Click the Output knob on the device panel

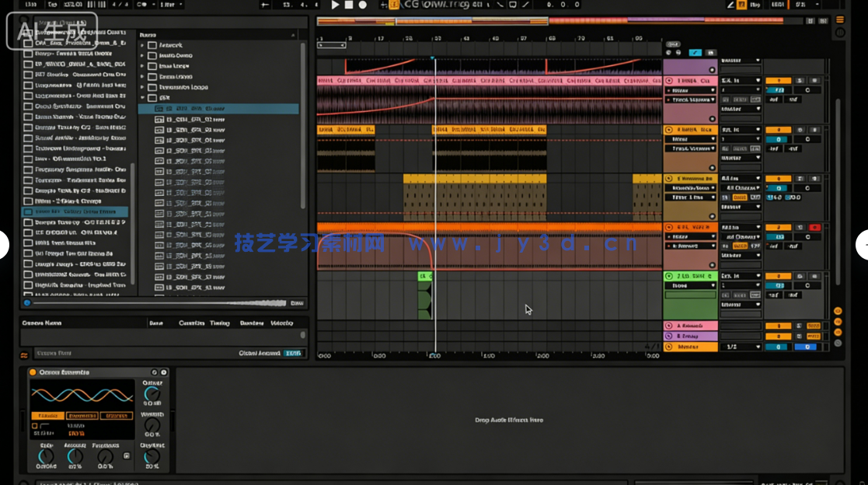tap(152, 394)
